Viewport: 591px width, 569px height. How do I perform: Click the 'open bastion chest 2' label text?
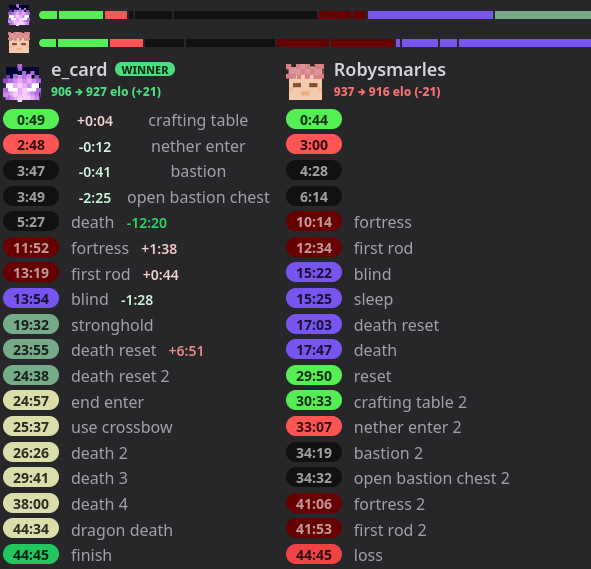pyautogui.click(x=432, y=479)
